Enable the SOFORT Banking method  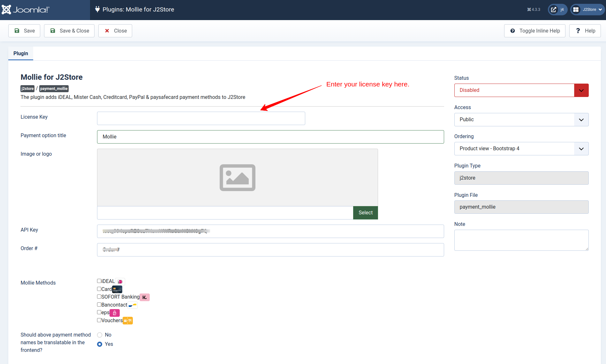click(99, 297)
